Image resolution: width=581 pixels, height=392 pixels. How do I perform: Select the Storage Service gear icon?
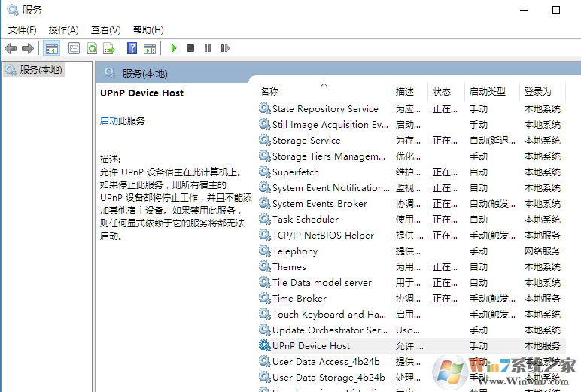coord(265,140)
